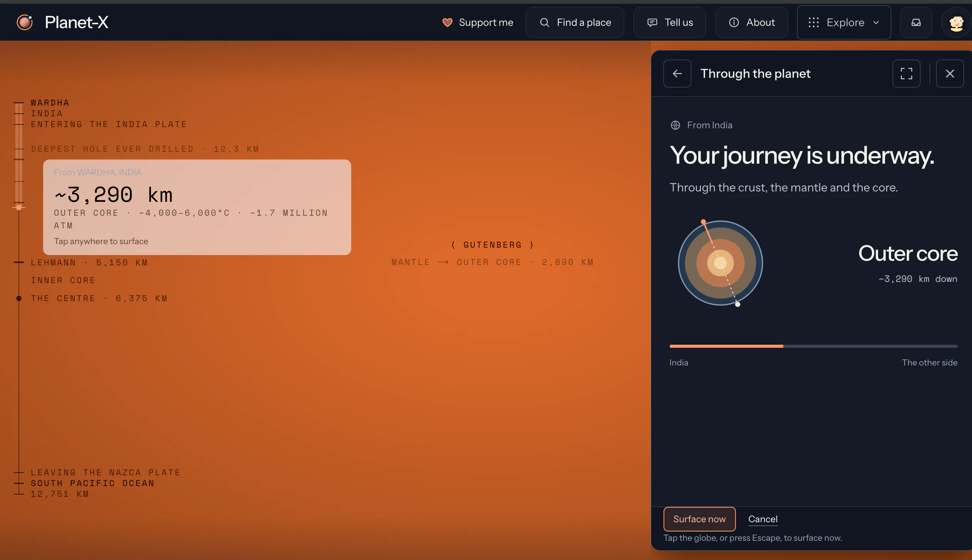Open the Find a place search
This screenshot has width=972, height=560.
point(575,22)
